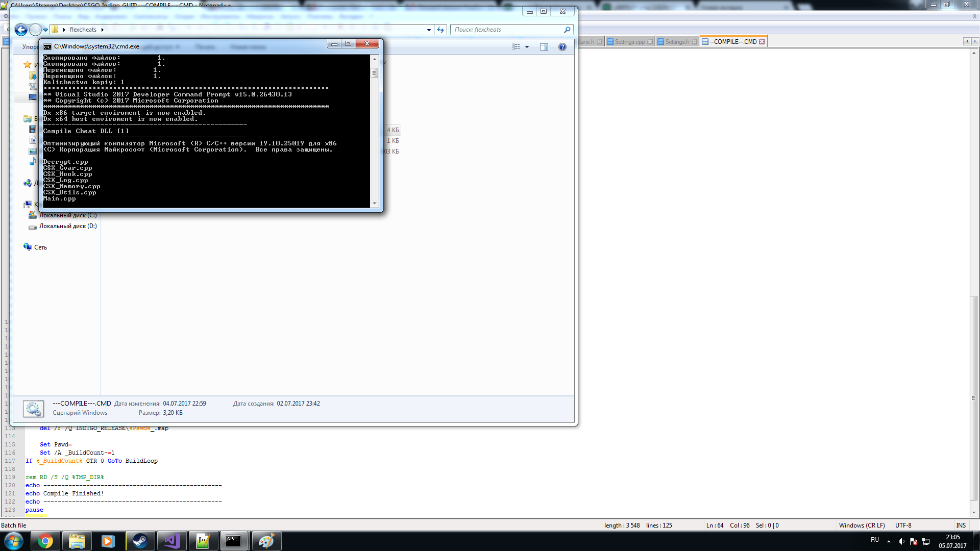Show hidden tray icons arrow
Screen dimensions: 980x551
889,541
